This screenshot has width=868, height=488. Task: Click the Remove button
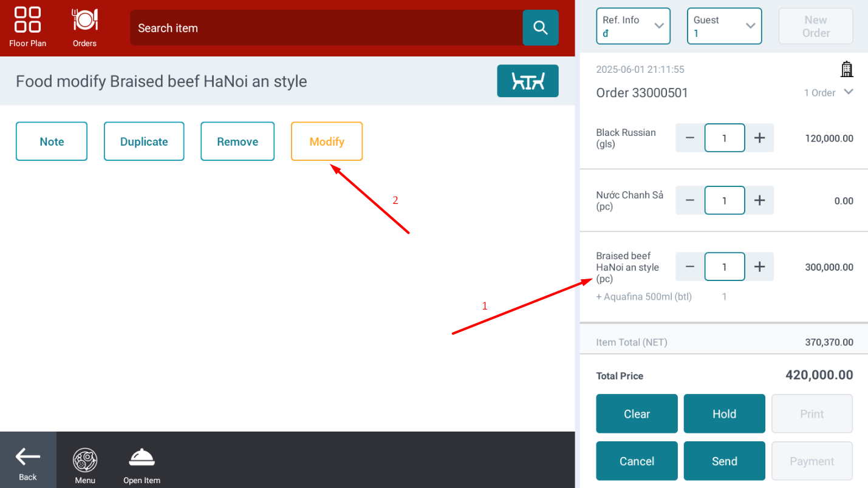(238, 141)
